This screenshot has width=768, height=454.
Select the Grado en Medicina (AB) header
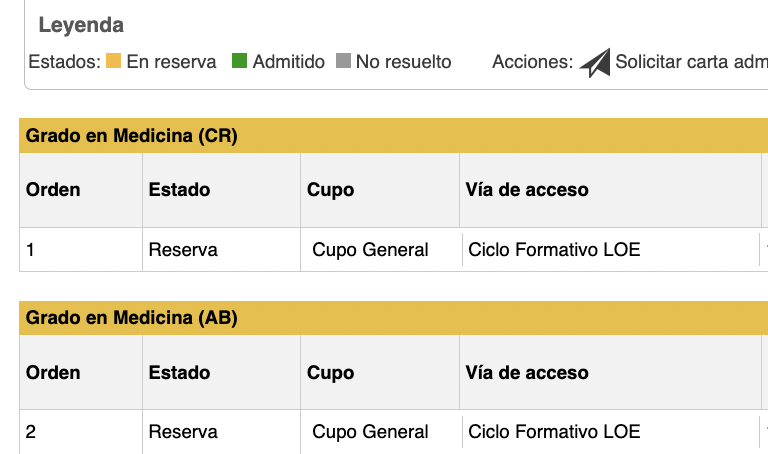coord(131,318)
